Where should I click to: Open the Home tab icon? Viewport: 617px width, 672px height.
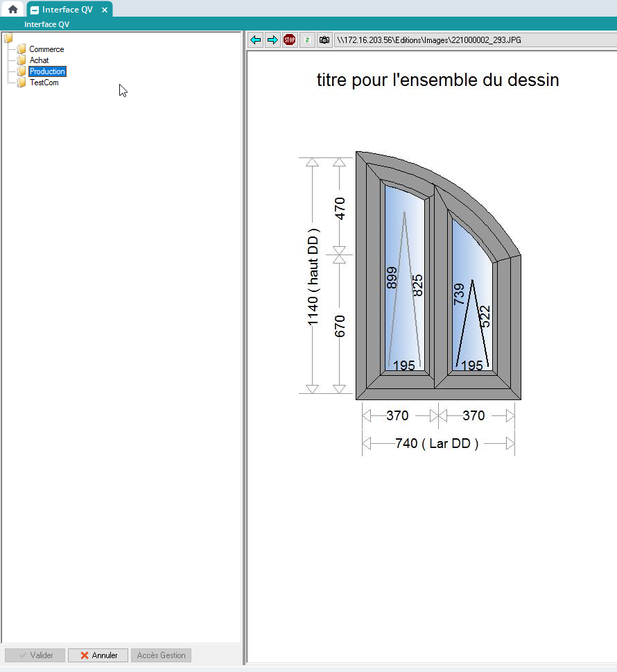[12, 10]
